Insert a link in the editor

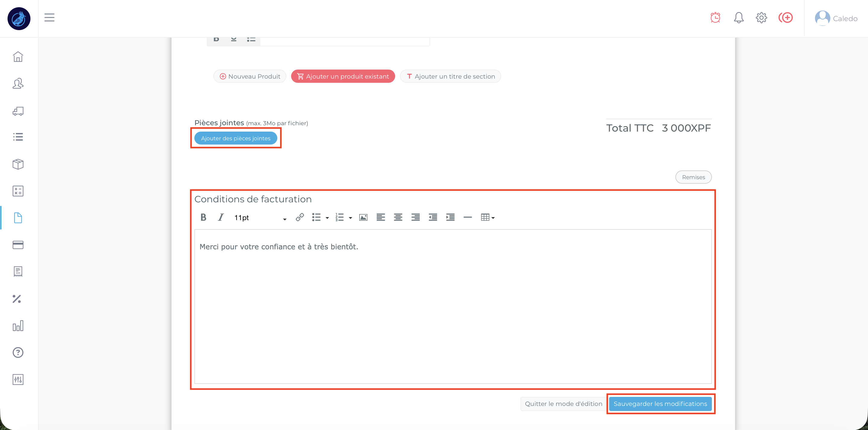coord(300,217)
